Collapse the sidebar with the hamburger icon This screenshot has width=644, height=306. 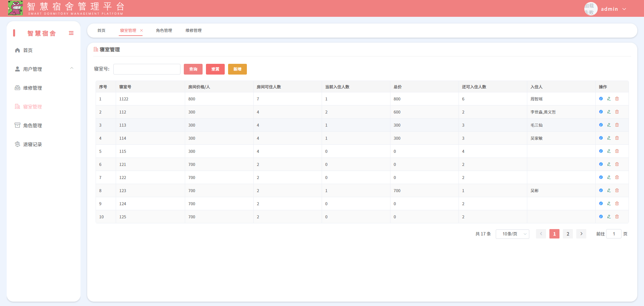[71, 33]
